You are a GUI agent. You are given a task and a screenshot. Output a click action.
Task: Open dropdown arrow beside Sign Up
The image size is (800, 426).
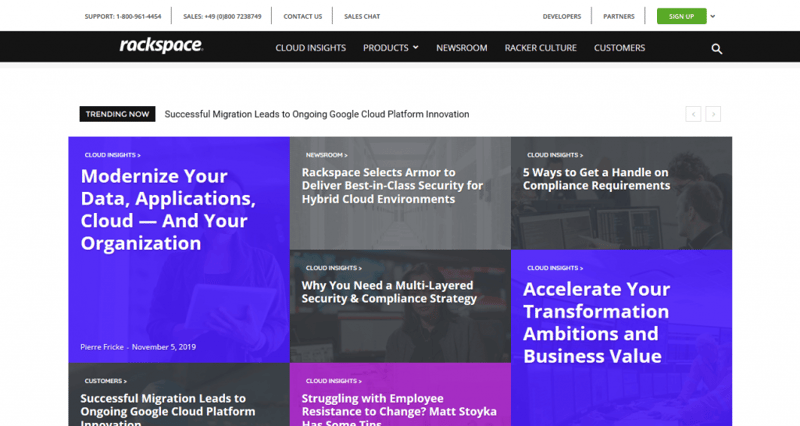(713, 16)
